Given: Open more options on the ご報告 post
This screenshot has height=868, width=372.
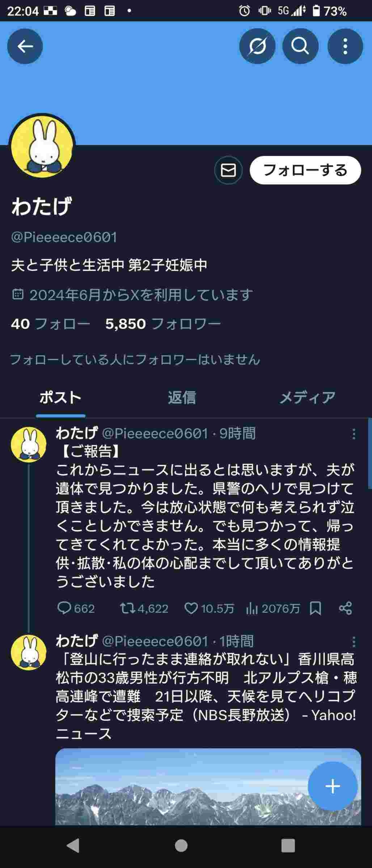Looking at the screenshot, I should (x=354, y=434).
